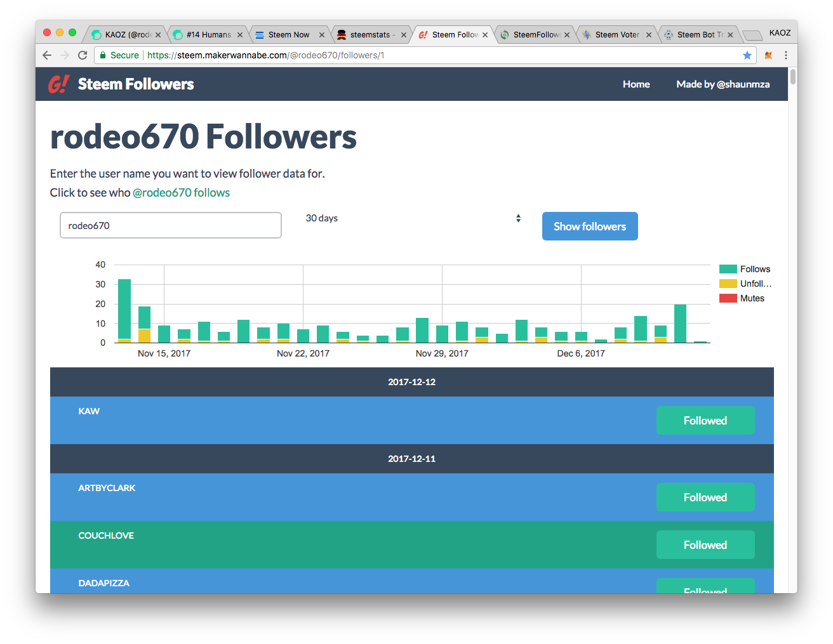Close the active Steem Follow tab
This screenshot has height=644, width=833.
(485, 35)
